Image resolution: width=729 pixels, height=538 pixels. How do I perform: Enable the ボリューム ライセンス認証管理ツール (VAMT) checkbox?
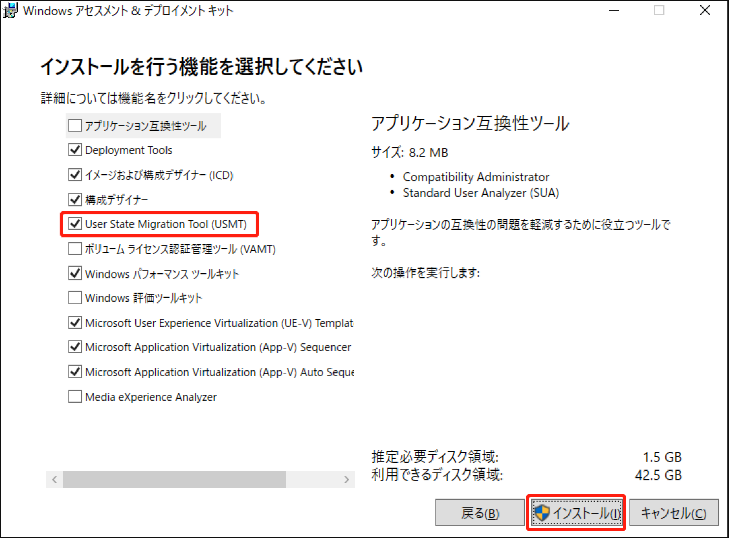pos(75,249)
